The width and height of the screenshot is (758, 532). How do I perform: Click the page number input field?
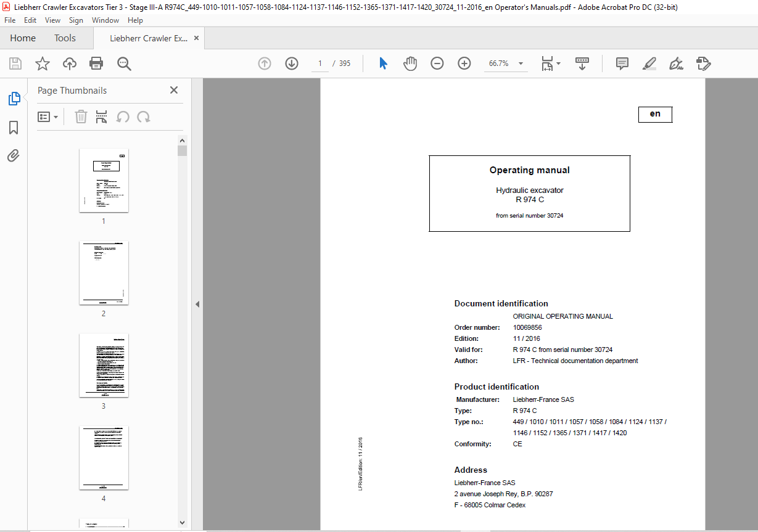[319, 63]
